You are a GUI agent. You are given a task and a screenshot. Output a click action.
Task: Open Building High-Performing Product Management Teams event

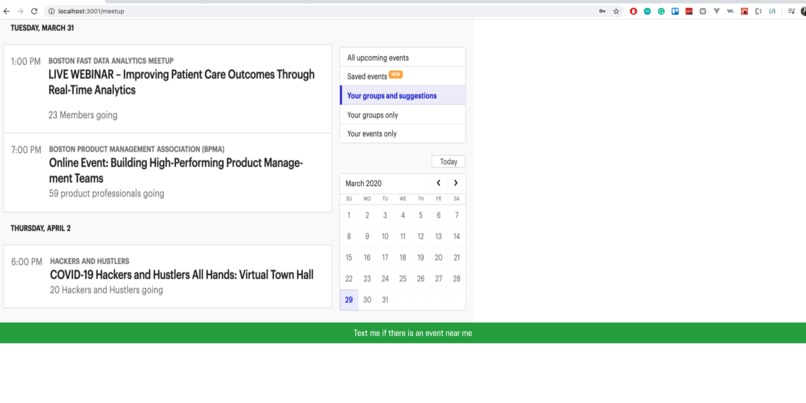click(x=176, y=171)
